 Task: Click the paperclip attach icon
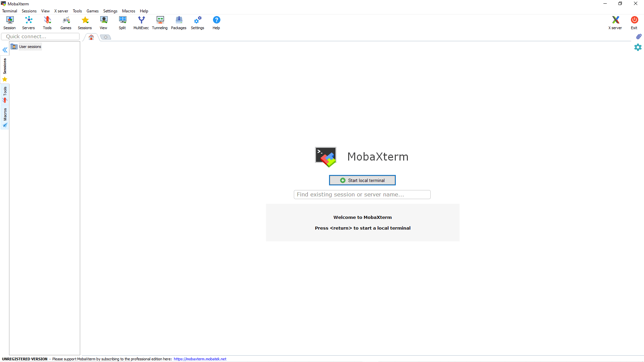(x=639, y=37)
